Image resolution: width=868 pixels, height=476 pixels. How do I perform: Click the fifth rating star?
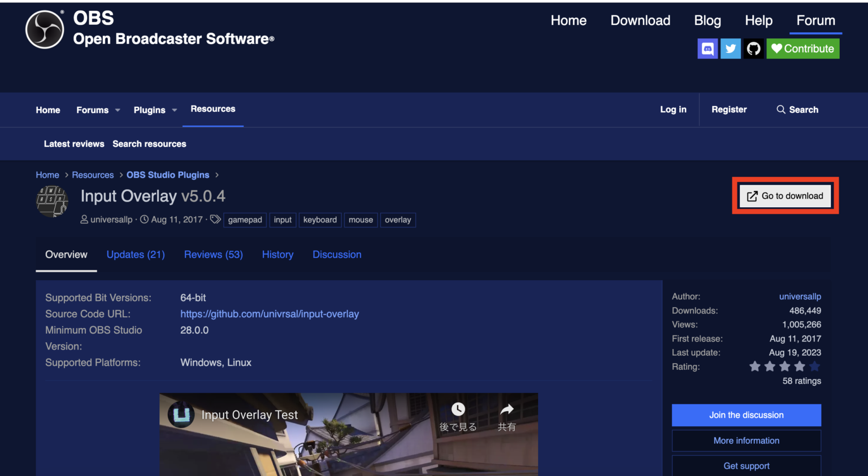[x=814, y=366]
